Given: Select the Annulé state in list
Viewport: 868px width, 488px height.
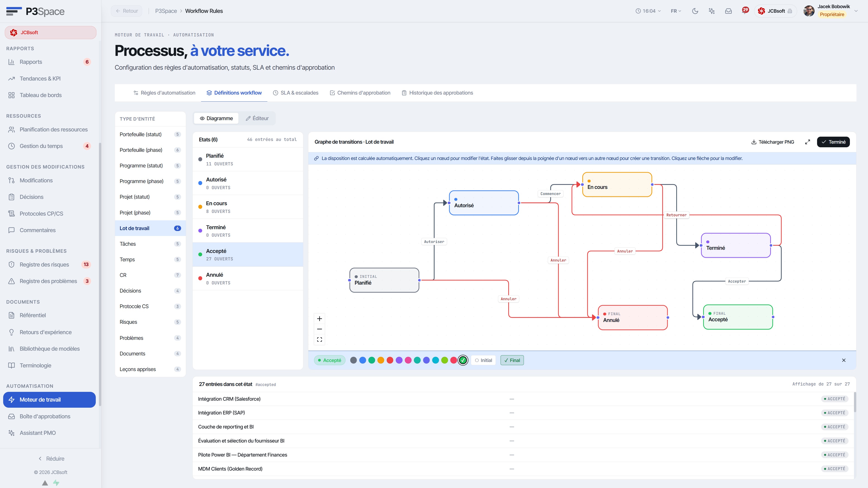Looking at the screenshot, I should tap(248, 278).
